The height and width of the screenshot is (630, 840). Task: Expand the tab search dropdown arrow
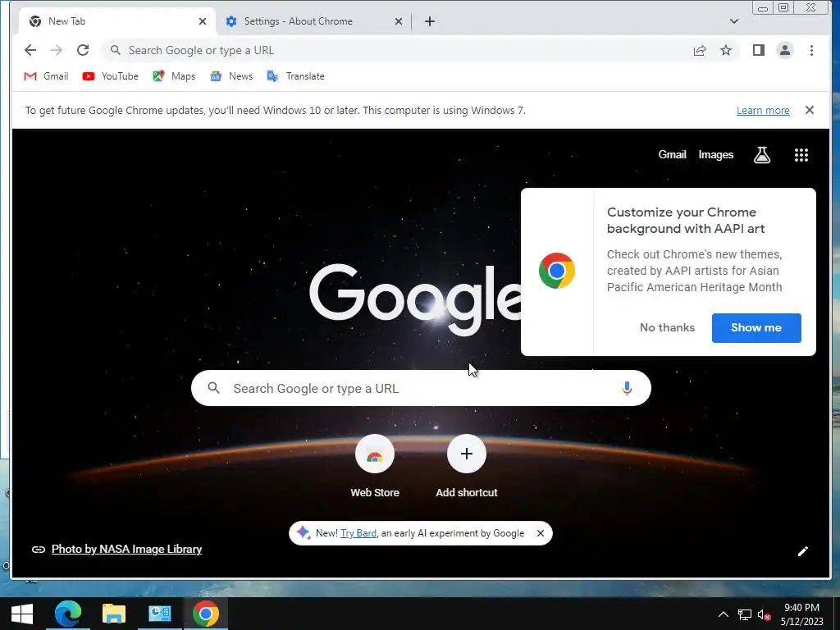click(734, 21)
